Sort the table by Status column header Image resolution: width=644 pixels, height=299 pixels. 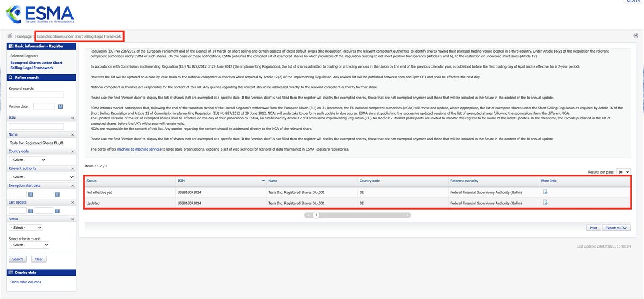(91, 181)
